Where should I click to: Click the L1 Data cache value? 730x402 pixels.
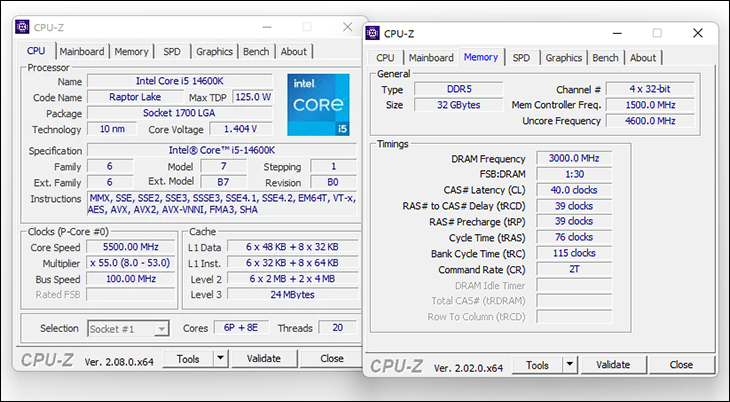pyautogui.click(x=292, y=246)
